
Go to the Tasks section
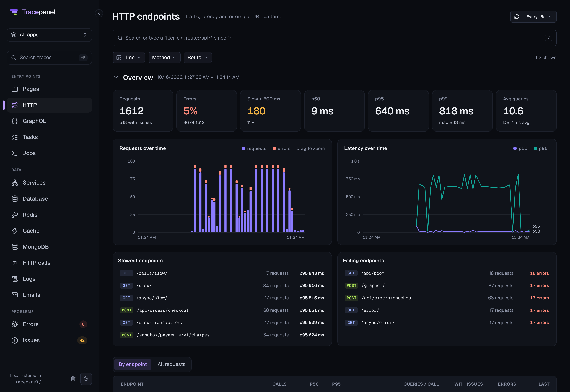pyautogui.click(x=49, y=137)
